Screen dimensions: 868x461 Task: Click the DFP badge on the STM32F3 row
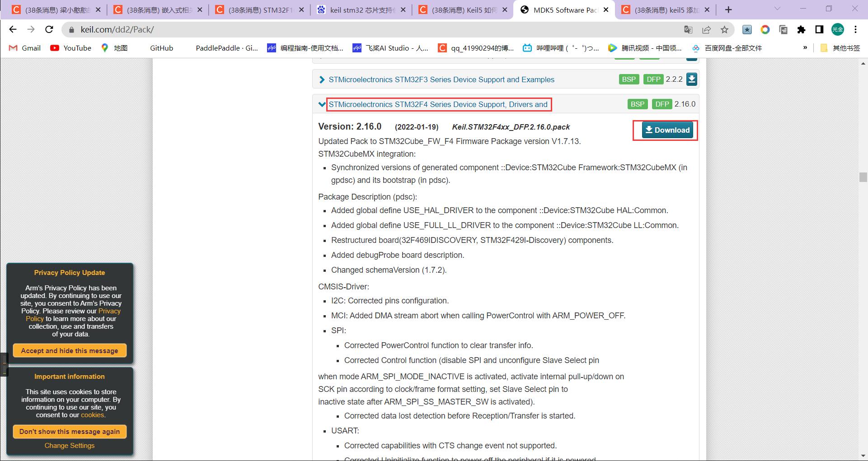(x=653, y=79)
